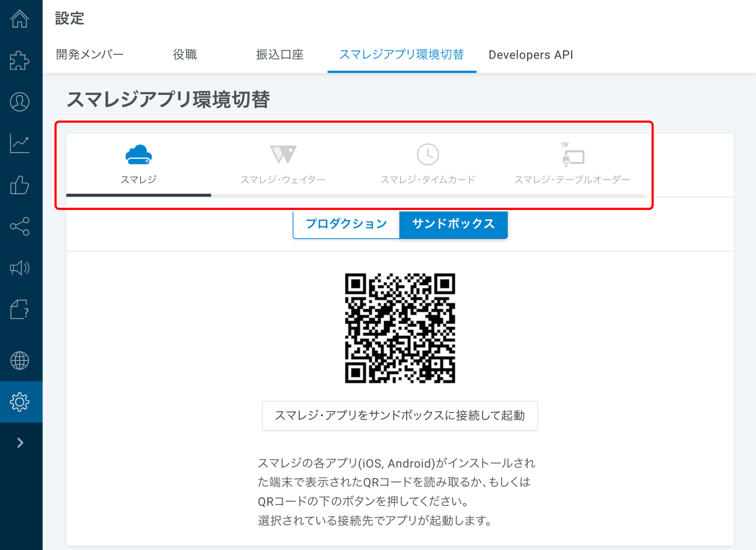Click the スマレジアプリ環境切替 page heading
Viewport: 756px width, 550px height.
[x=168, y=99]
